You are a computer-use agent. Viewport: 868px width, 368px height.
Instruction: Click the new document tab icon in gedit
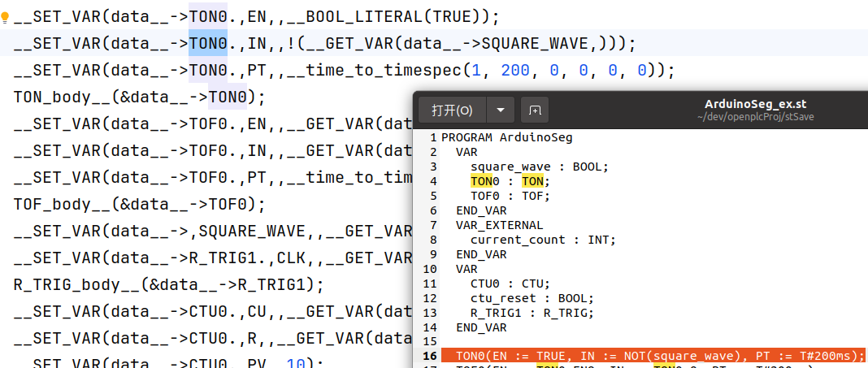click(x=535, y=110)
